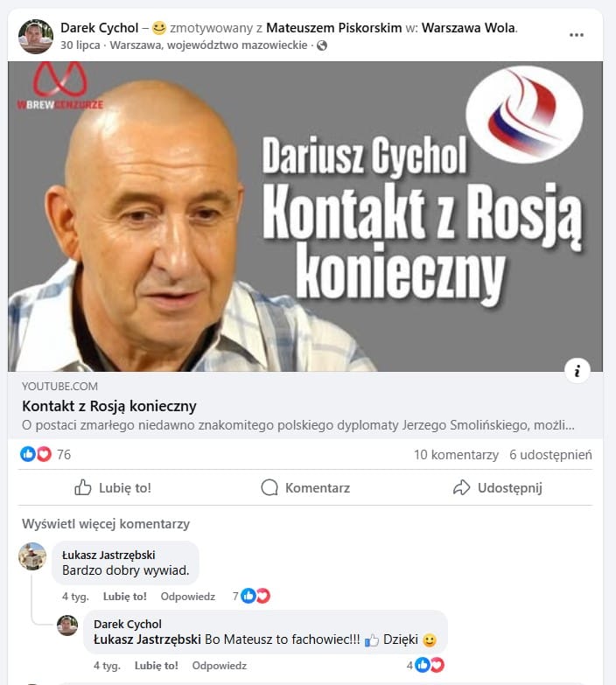Open the 10 komentarzy list
616x685 pixels.
(x=456, y=455)
